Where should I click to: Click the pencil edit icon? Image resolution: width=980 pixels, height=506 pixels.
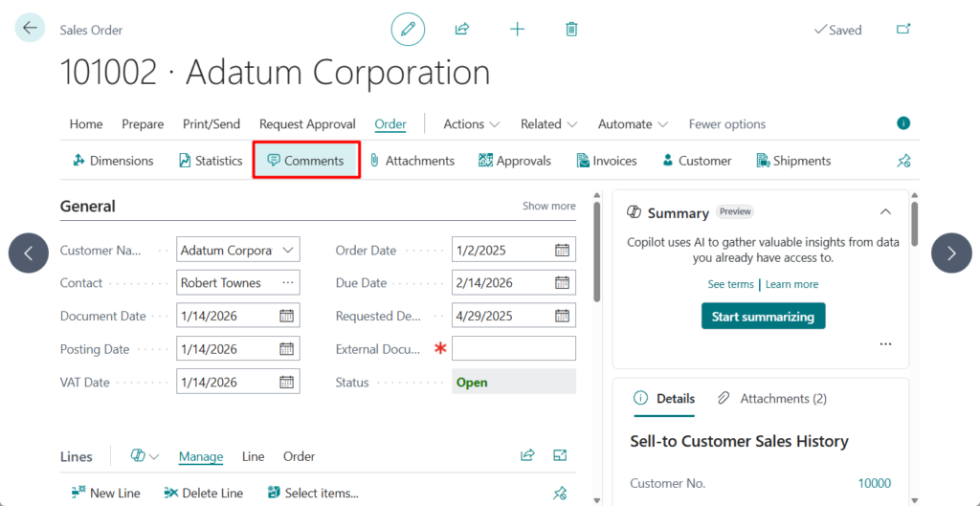click(408, 29)
